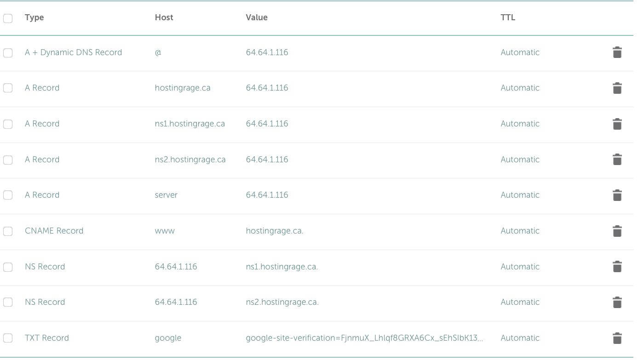
Task: Delete the ns2.hostingrage.ca A Record
Action: tap(617, 160)
